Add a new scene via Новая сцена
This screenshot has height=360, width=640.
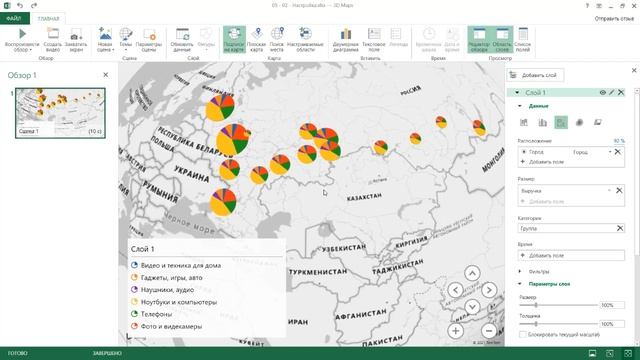[x=105, y=40]
